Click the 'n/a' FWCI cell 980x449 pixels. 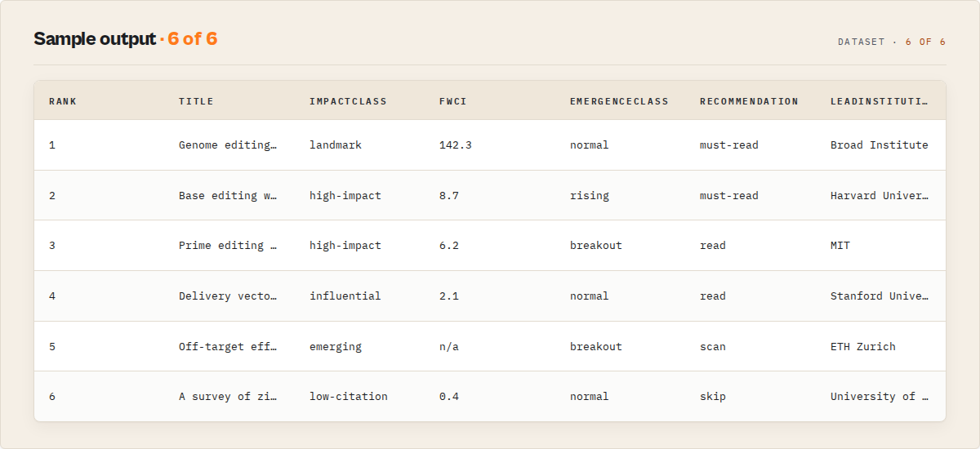click(x=449, y=347)
